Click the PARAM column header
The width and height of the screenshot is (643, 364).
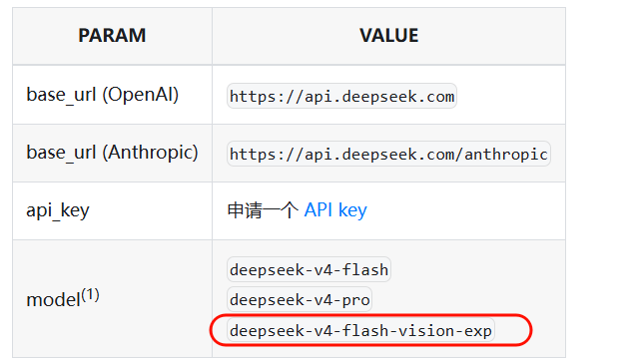[x=112, y=36]
